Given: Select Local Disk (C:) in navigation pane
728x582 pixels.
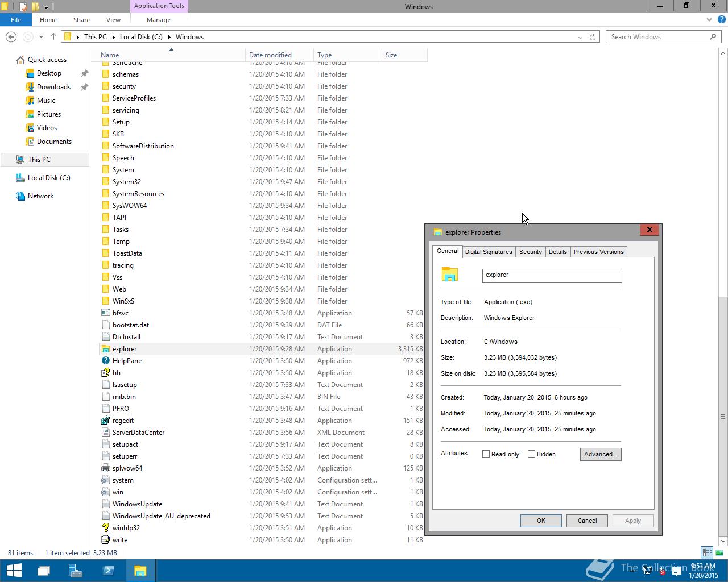Looking at the screenshot, I should [x=49, y=178].
